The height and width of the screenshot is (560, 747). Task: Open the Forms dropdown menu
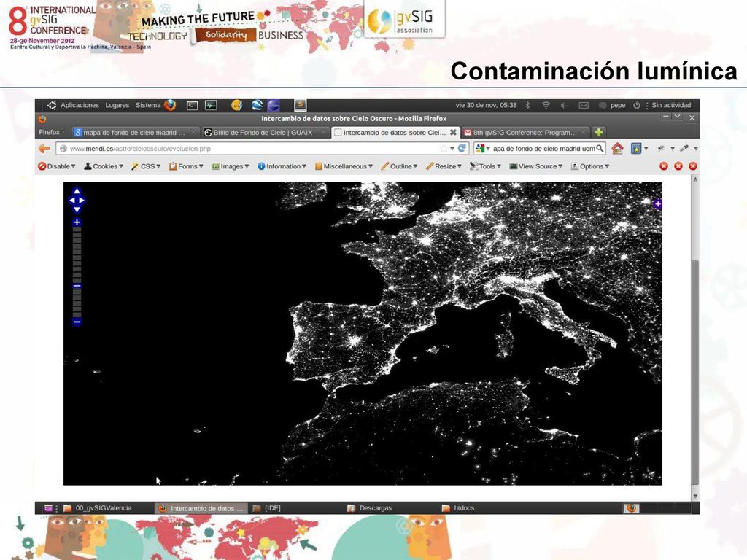pyautogui.click(x=186, y=166)
